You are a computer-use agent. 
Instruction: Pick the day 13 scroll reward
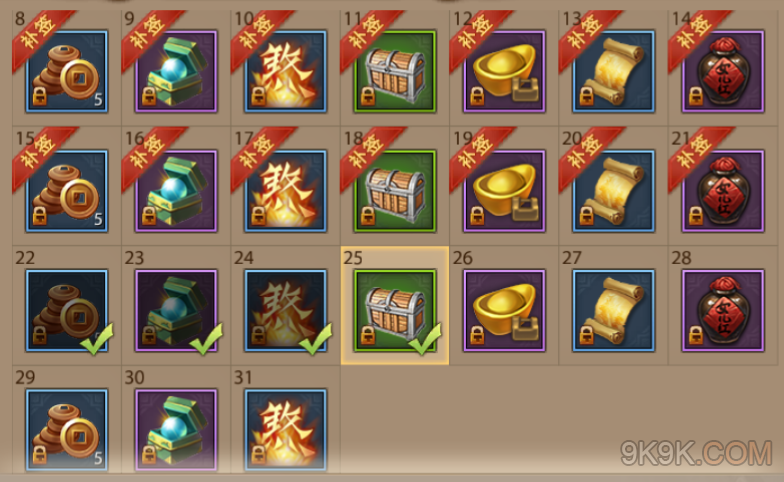(614, 71)
